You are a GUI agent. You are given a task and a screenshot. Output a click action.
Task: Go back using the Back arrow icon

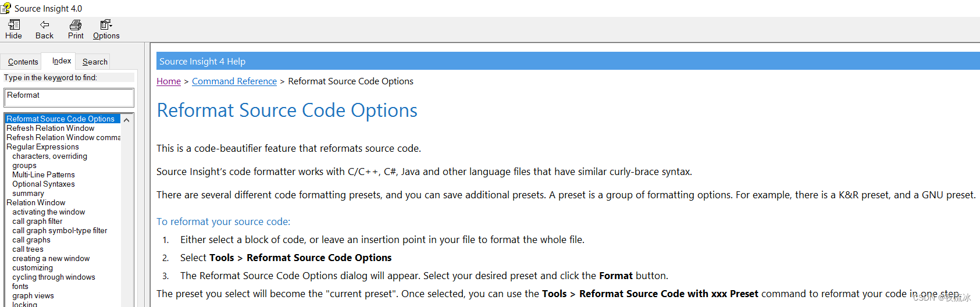tap(44, 24)
